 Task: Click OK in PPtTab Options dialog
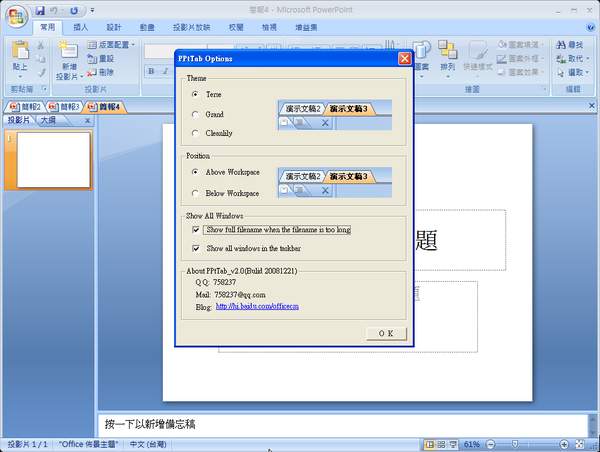pyautogui.click(x=386, y=333)
